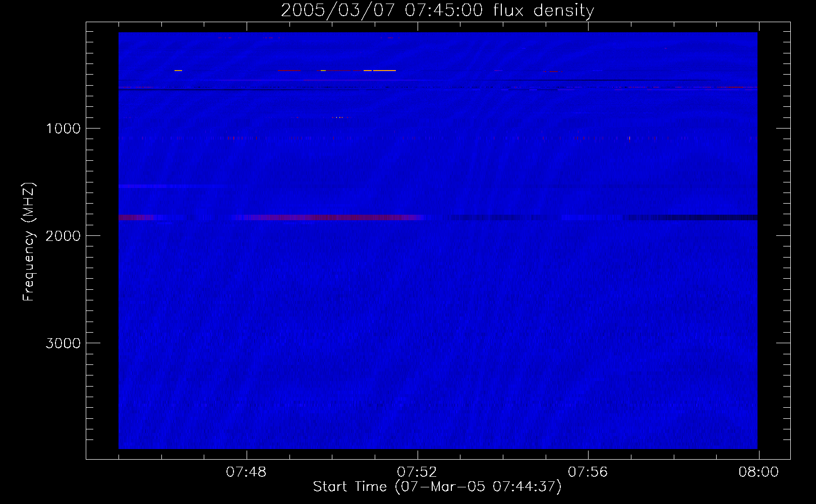
Task: Click the plot title '2005/03/07 07:45:00 flux density'
Action: (437, 11)
